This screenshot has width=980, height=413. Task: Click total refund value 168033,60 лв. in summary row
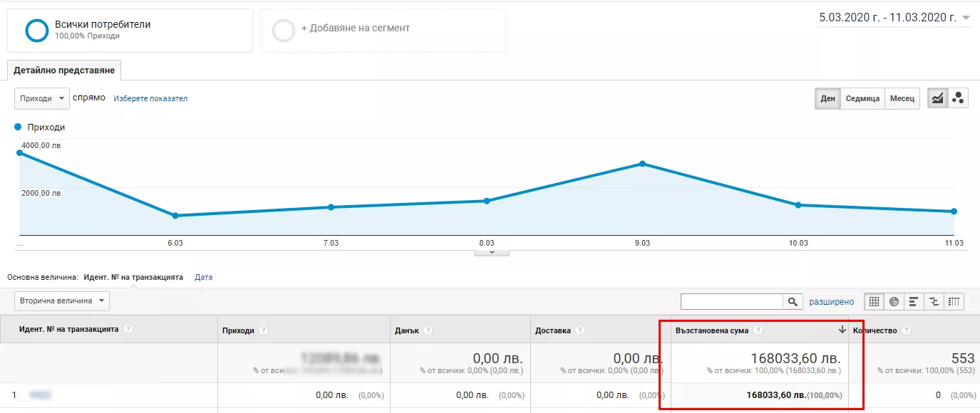[x=795, y=358]
